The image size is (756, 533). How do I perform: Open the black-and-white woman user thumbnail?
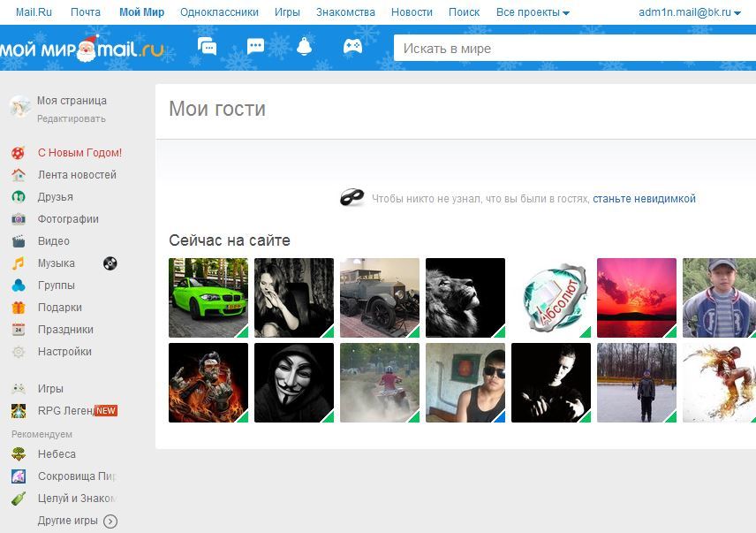294,298
